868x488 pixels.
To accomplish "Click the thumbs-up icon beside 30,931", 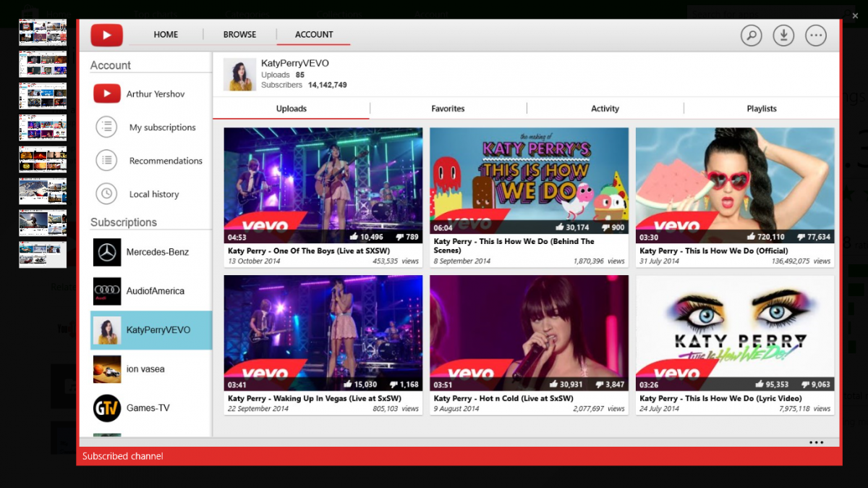I will (x=555, y=384).
